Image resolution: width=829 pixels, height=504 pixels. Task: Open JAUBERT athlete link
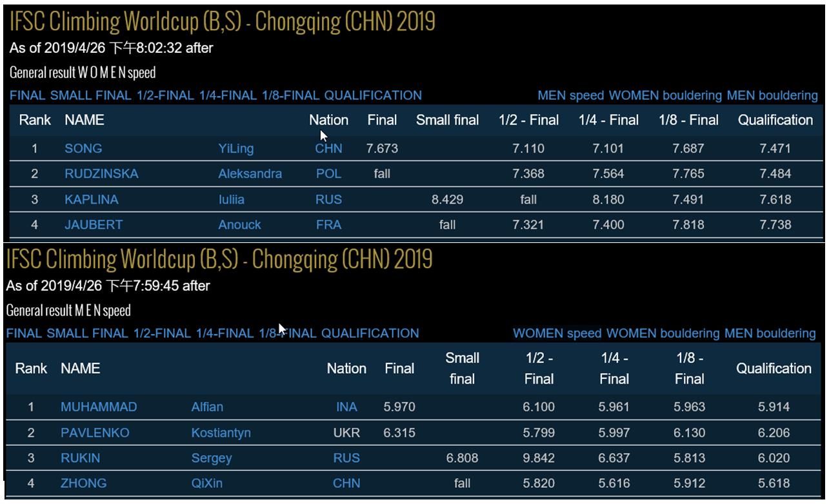coord(94,225)
